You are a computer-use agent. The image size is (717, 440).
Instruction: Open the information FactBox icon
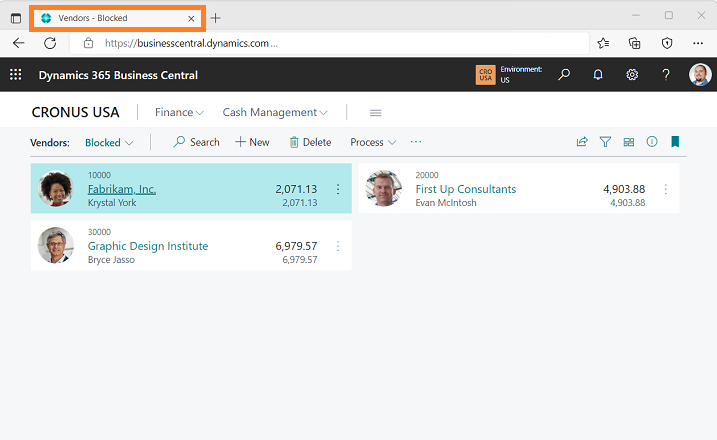point(652,142)
